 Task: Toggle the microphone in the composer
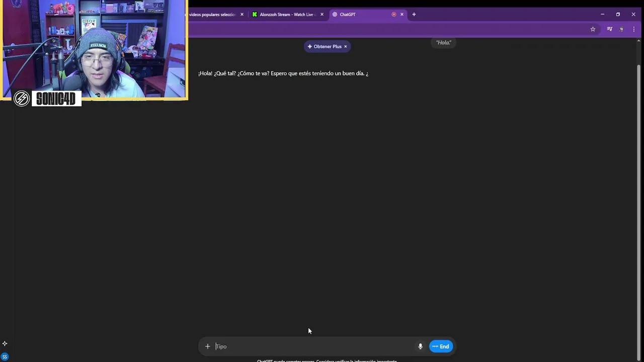click(421, 346)
